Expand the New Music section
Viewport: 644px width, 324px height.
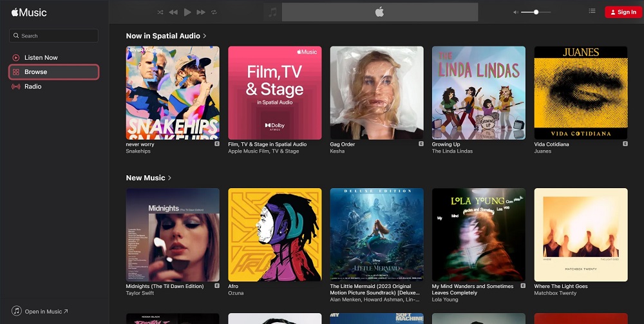(x=149, y=178)
